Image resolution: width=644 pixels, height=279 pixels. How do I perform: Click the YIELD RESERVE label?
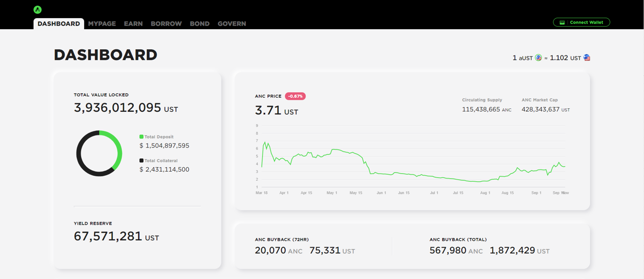93,224
